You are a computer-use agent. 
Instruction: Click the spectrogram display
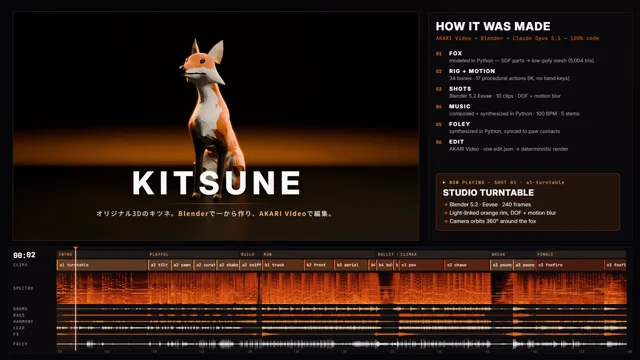coord(341,288)
